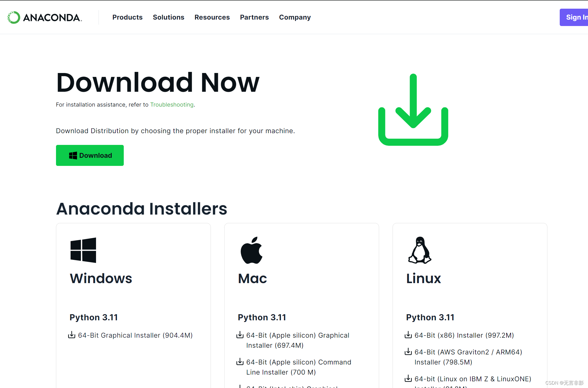Click download icon beside Apple silicon Graphical Installer
The height and width of the screenshot is (388, 588).
click(x=240, y=335)
